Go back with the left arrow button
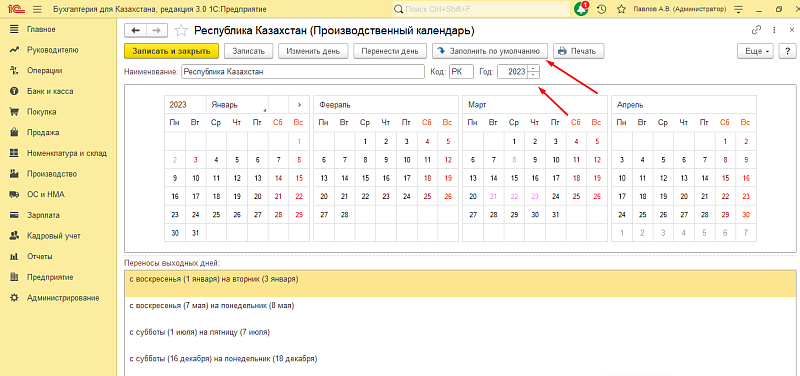The image size is (800, 376). coord(136,31)
